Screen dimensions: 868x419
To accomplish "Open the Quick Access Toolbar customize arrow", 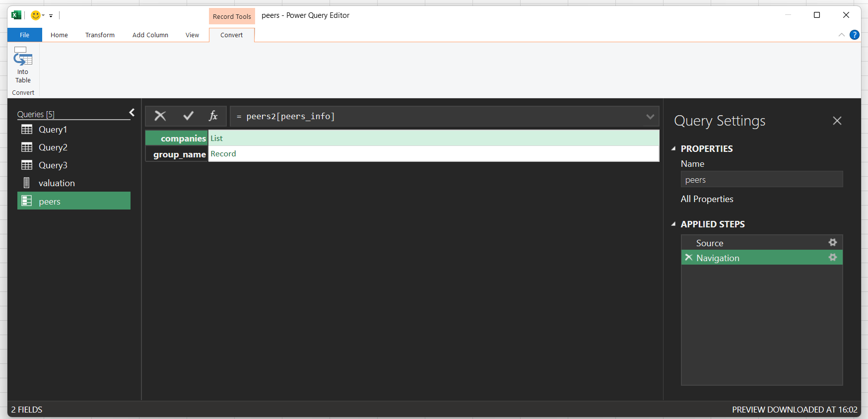I will click(x=51, y=16).
